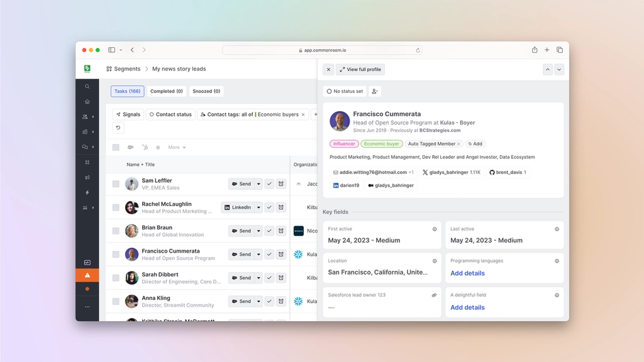Expand Send options for Sarah Dibbert

tap(258, 278)
